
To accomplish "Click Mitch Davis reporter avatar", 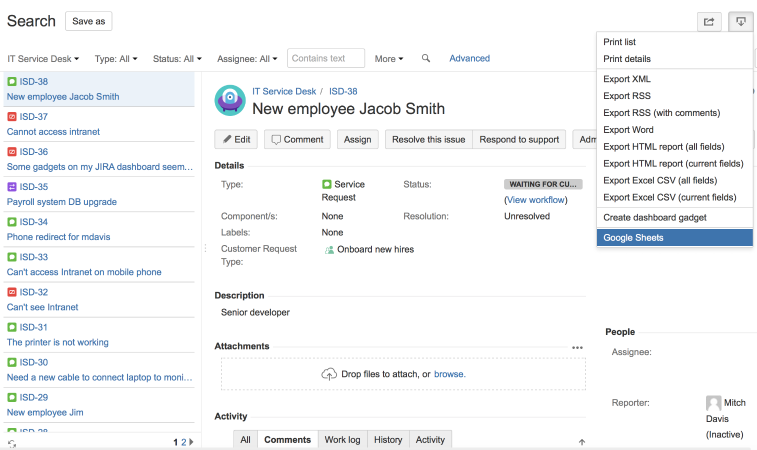I will [714, 403].
